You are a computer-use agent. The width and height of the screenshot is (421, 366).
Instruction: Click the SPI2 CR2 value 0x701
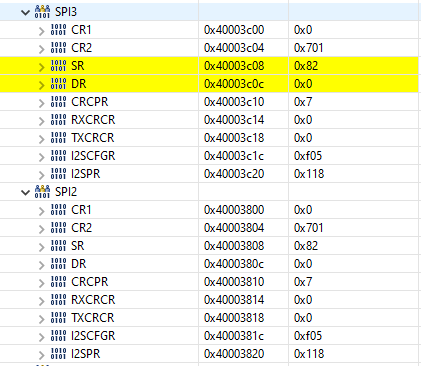tap(309, 228)
